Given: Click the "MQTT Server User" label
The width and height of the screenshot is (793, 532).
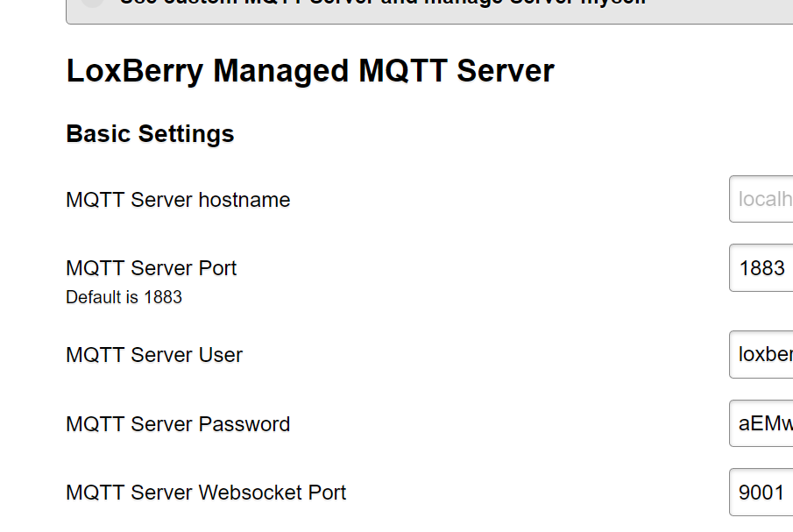Looking at the screenshot, I should [x=154, y=355].
